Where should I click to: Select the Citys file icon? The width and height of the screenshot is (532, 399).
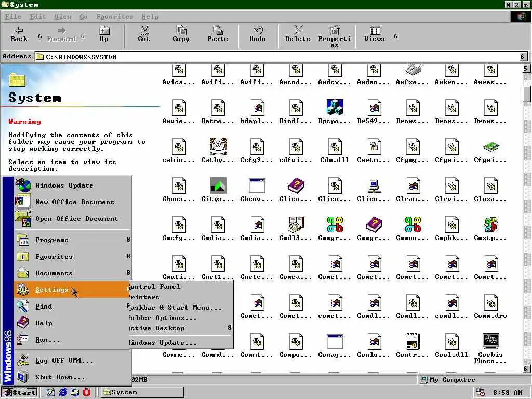(x=218, y=185)
